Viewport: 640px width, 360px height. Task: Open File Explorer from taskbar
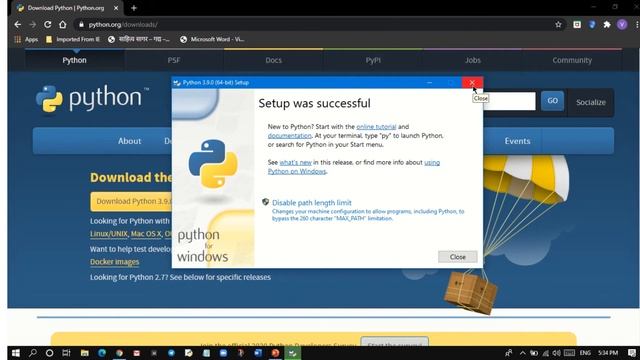[84, 353]
